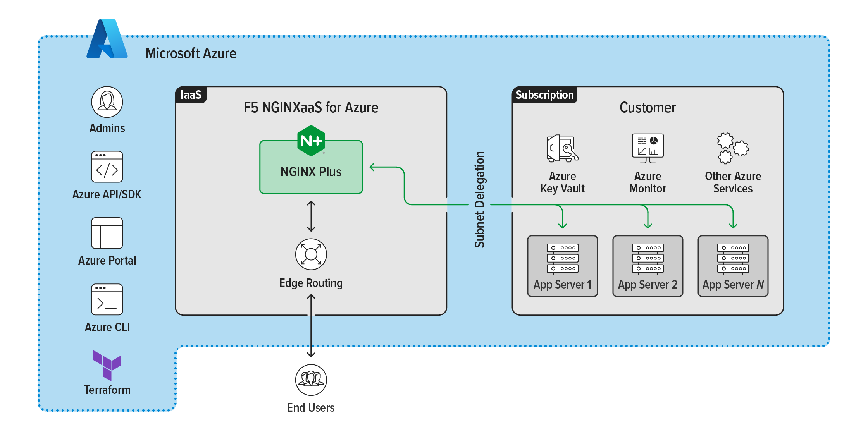Viewport: 868px width, 426px height.
Task: Click the App Server 1 server icon
Action: (563, 259)
